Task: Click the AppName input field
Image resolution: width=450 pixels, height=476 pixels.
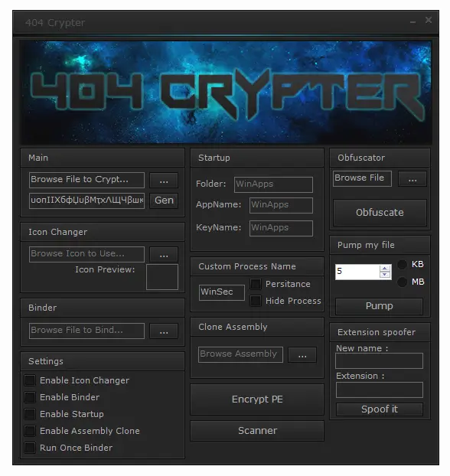Action: (x=281, y=205)
